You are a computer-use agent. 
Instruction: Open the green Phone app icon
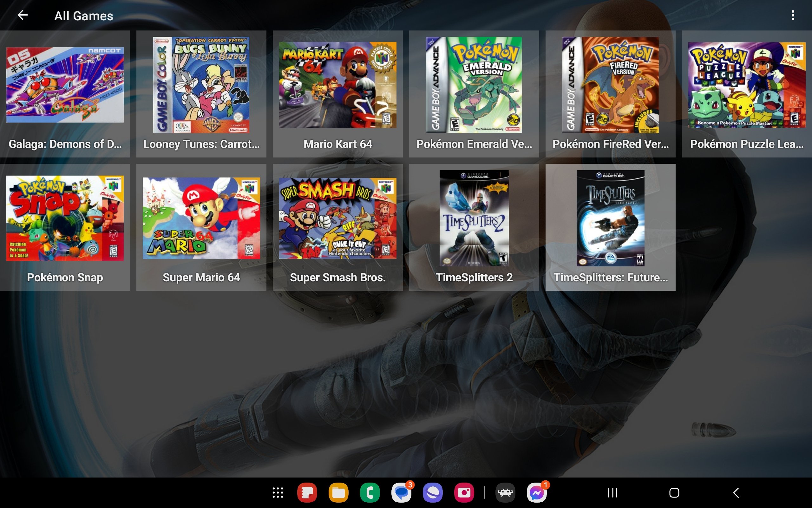point(370,493)
